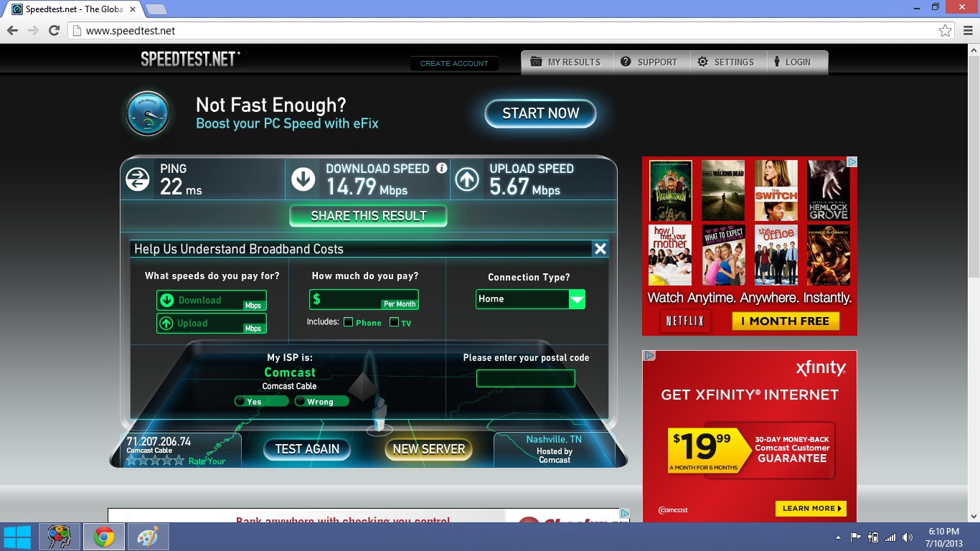Open Paint app from the taskbar
This screenshot has height=551, width=980.
(x=148, y=537)
